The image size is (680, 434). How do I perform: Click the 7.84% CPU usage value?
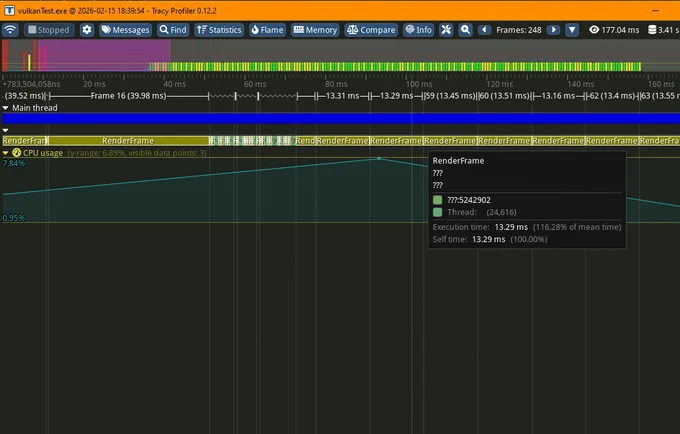[x=14, y=163]
